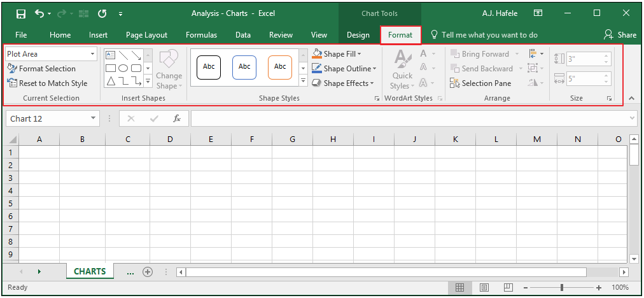Switch to the Home tab
This screenshot has height=298, width=644.
[x=60, y=35]
